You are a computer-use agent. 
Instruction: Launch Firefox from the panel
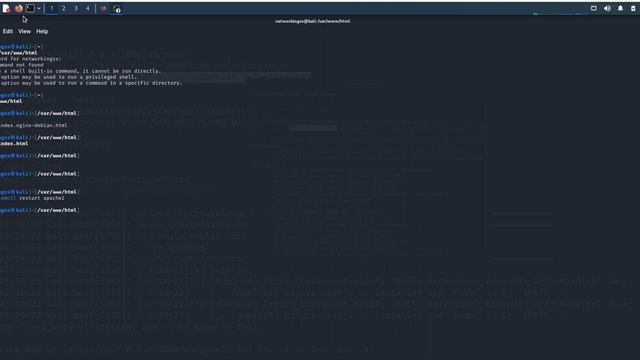click(x=18, y=8)
